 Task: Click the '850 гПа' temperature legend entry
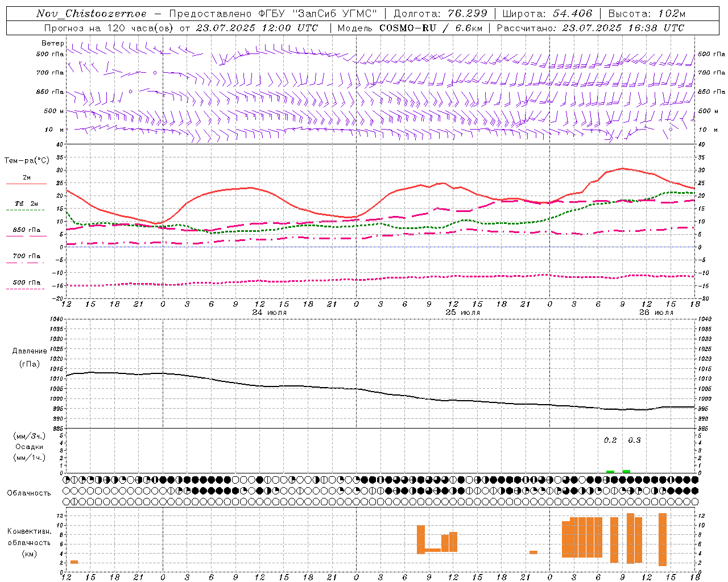tap(26, 230)
